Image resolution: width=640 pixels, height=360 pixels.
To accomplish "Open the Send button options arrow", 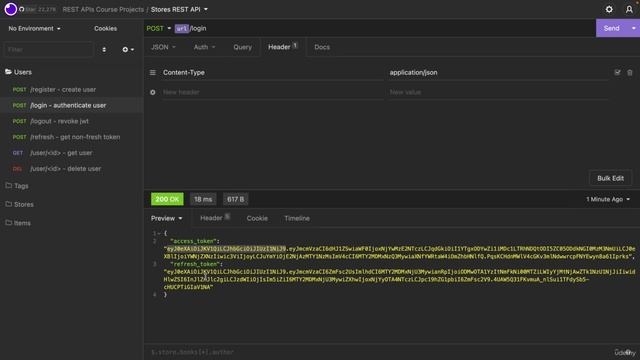I will tap(633, 28).
